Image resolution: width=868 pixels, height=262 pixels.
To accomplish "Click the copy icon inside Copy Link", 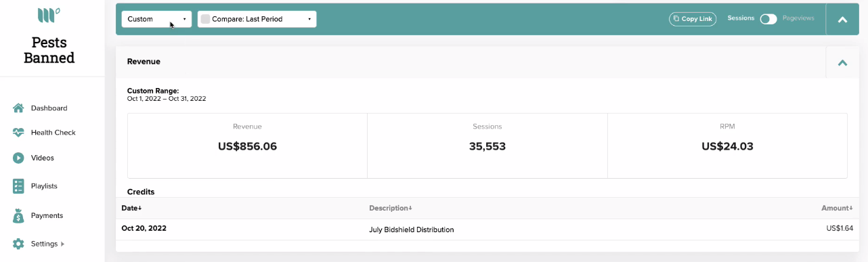I will (x=676, y=19).
